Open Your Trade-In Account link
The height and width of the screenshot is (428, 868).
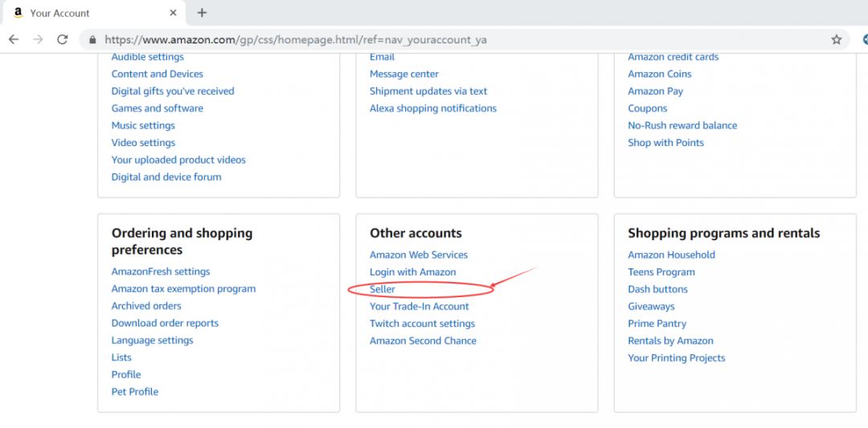point(419,306)
